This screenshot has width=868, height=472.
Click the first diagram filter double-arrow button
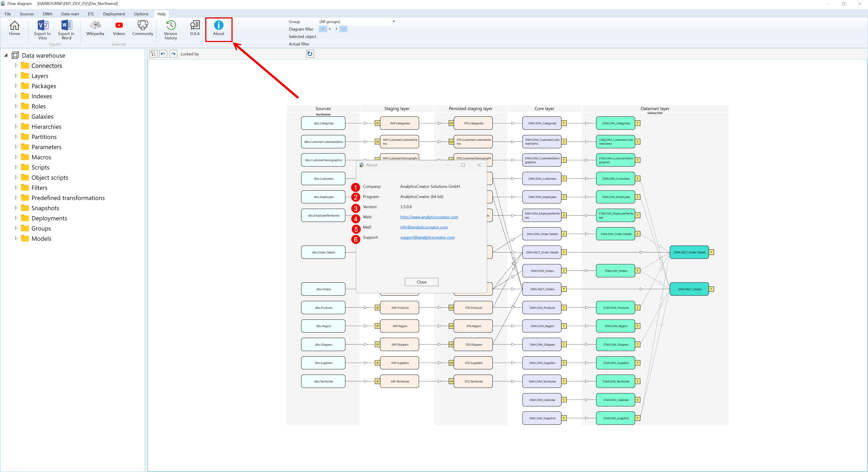323,29
